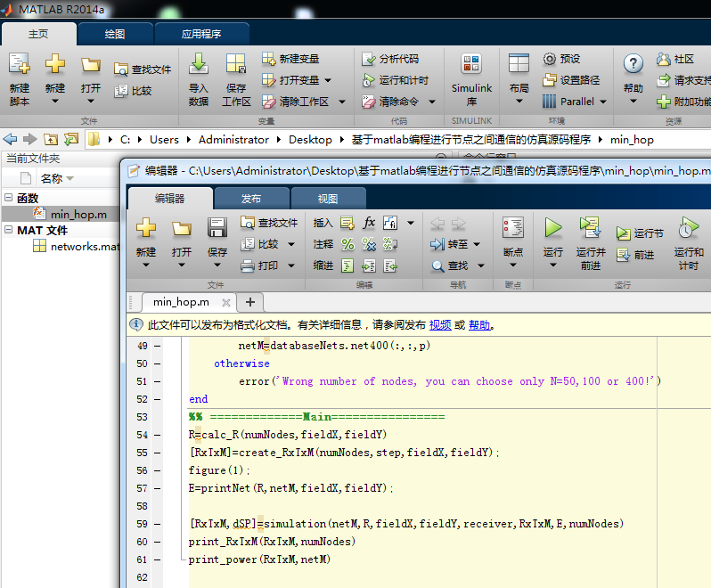Add a new document tab with plus
Screen dimensions: 711x588
point(249,302)
